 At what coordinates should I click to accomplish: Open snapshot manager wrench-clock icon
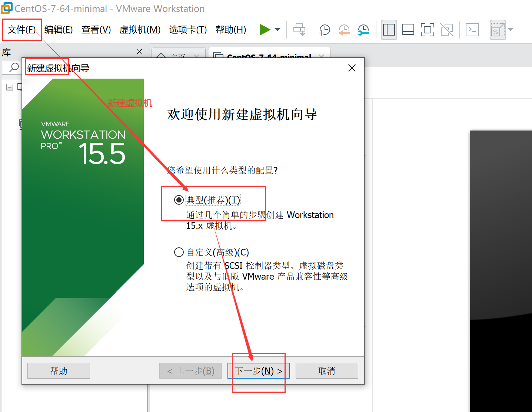363,30
